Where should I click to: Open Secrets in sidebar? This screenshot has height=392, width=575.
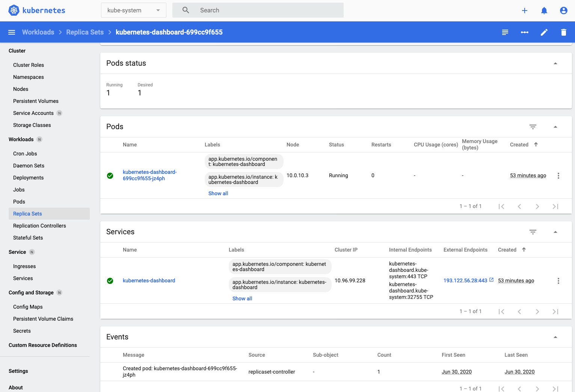pyautogui.click(x=22, y=331)
